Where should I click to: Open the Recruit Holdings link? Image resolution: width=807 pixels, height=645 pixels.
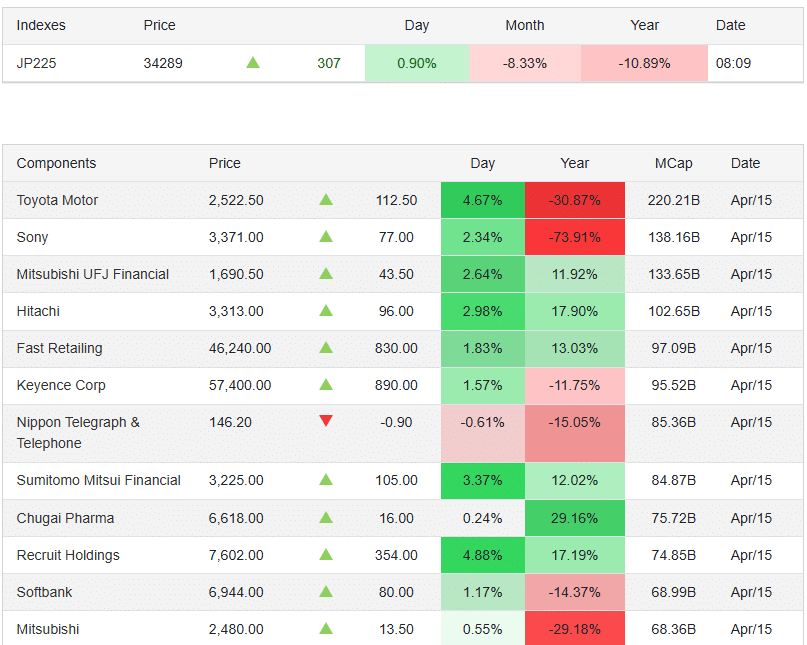pyautogui.click(x=68, y=555)
